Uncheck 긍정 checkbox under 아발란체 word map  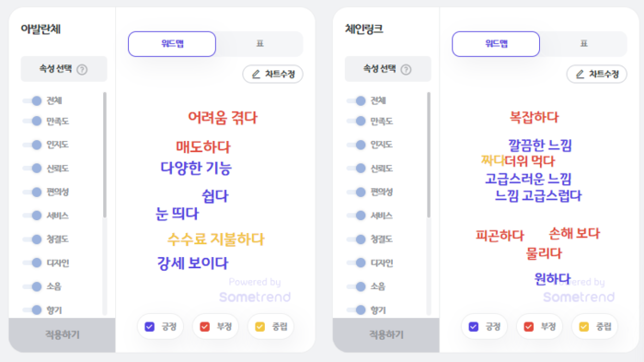[x=149, y=327]
